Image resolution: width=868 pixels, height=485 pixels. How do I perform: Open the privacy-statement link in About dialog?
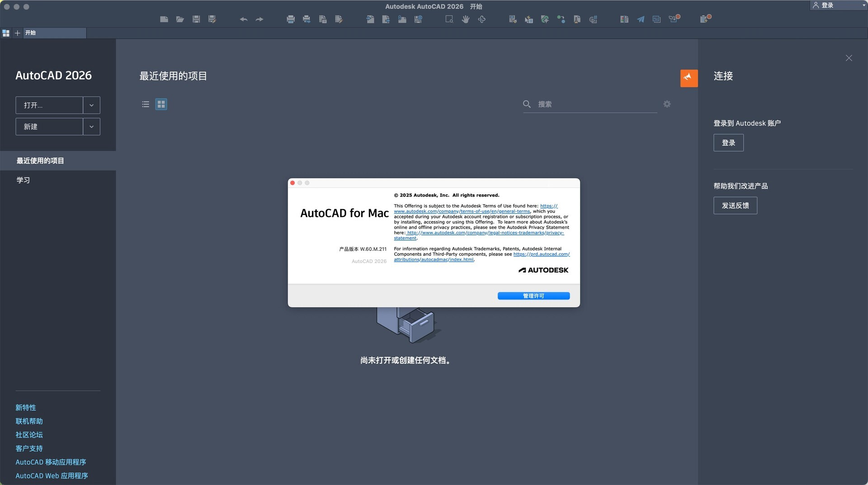point(485,233)
